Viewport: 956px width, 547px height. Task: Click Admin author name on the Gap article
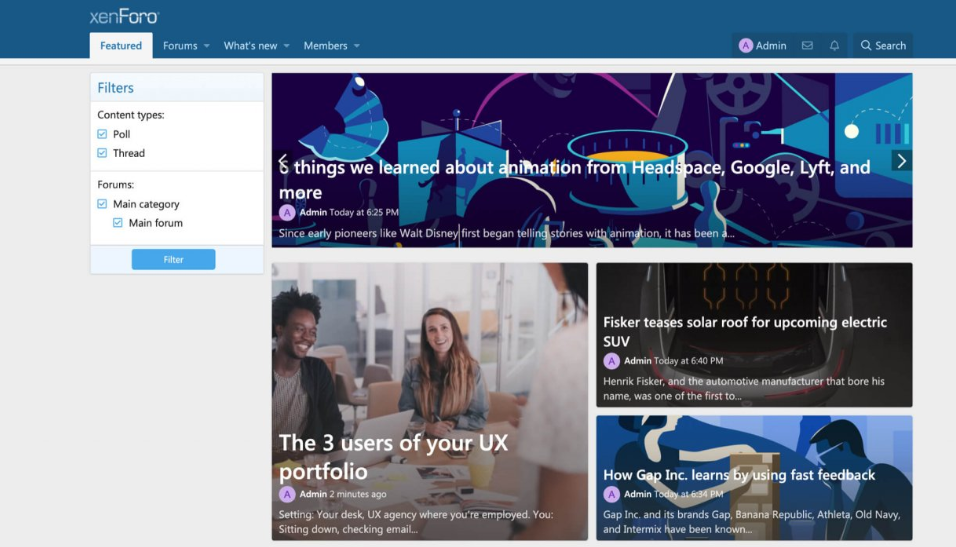tap(637, 494)
